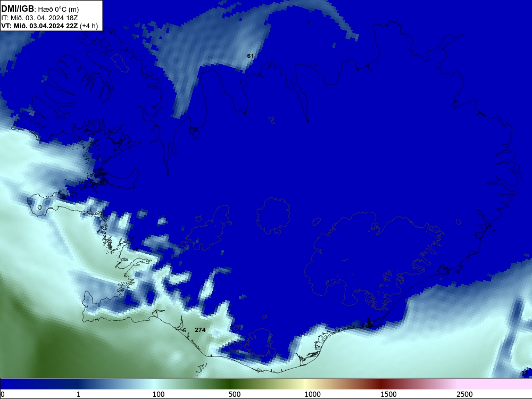This screenshot has width=532, height=399.
Task: Click the 1000 tick label on the colorbar
Action: (x=312, y=394)
